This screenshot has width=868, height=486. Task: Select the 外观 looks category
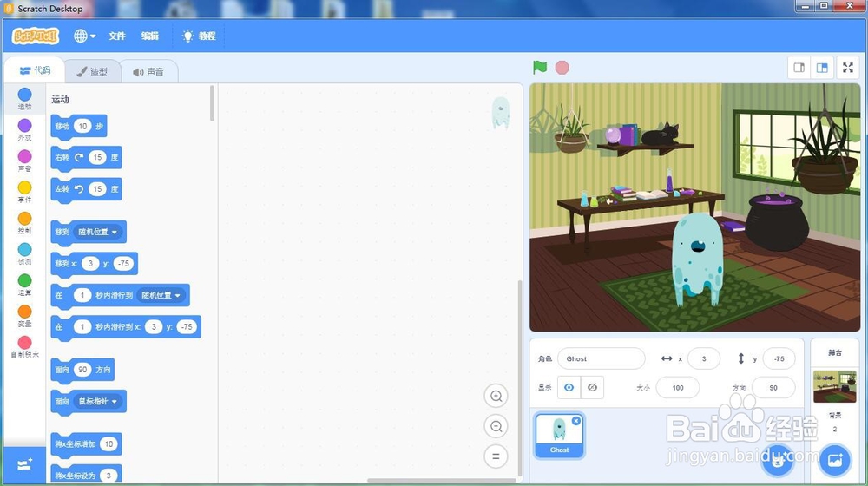point(24,129)
